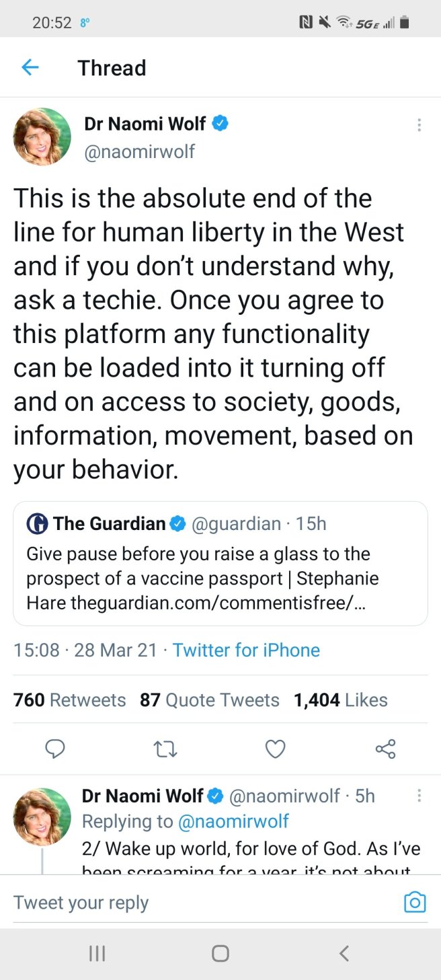441x980 pixels.
Task: Tap the Android recent apps button
Action: pos(97,953)
